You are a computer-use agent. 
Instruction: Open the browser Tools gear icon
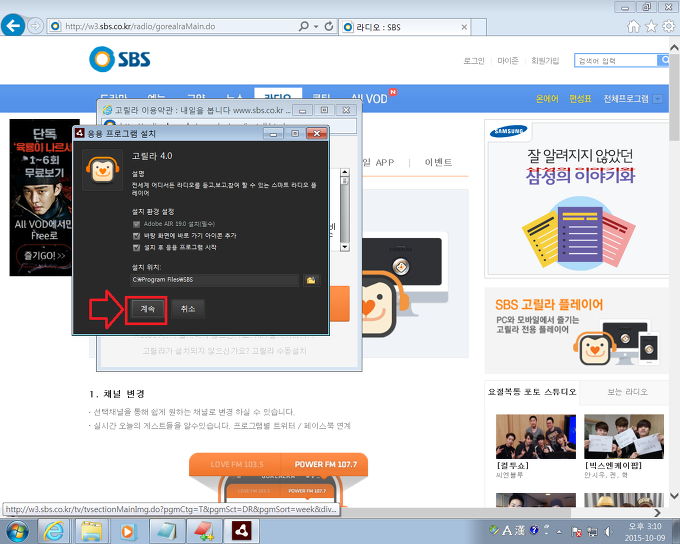tap(669, 26)
